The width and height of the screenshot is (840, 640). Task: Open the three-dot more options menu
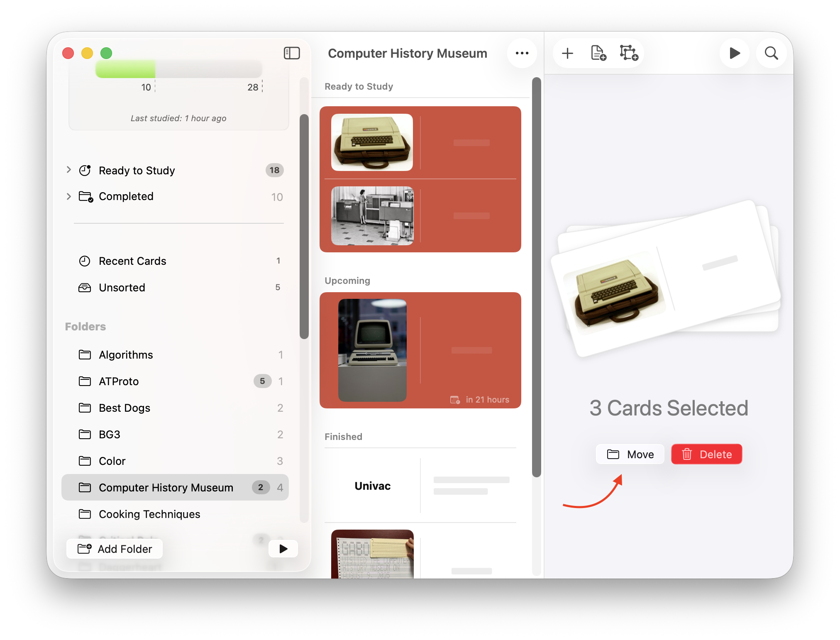click(x=522, y=53)
